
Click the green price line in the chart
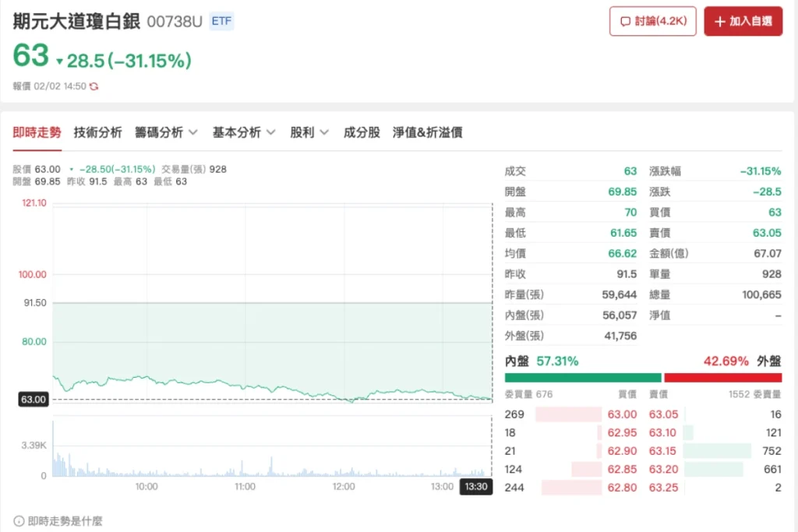click(272, 389)
